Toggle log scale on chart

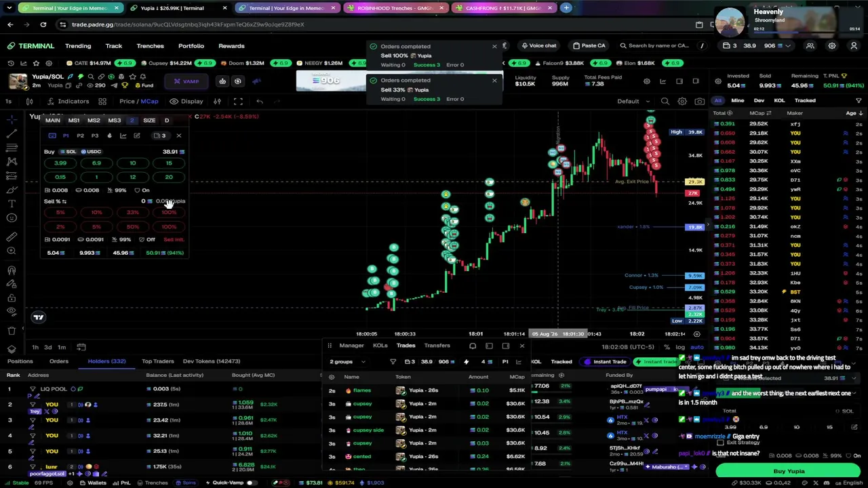(680, 347)
